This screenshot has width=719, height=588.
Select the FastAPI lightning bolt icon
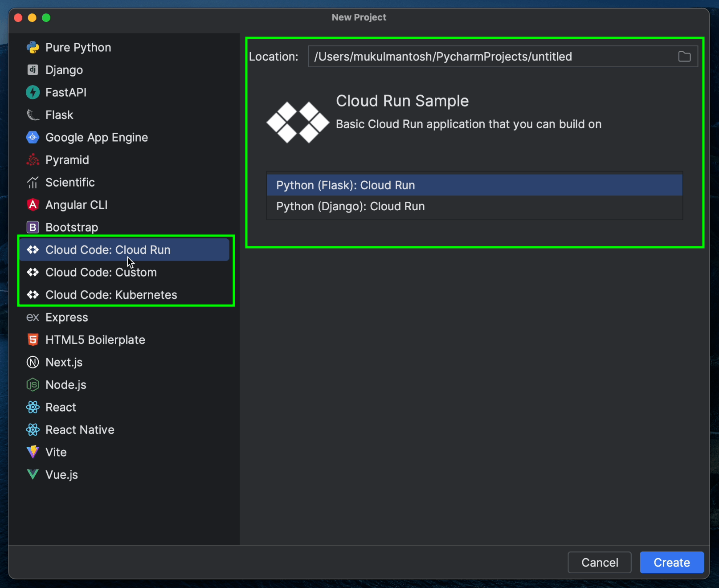pyautogui.click(x=33, y=92)
